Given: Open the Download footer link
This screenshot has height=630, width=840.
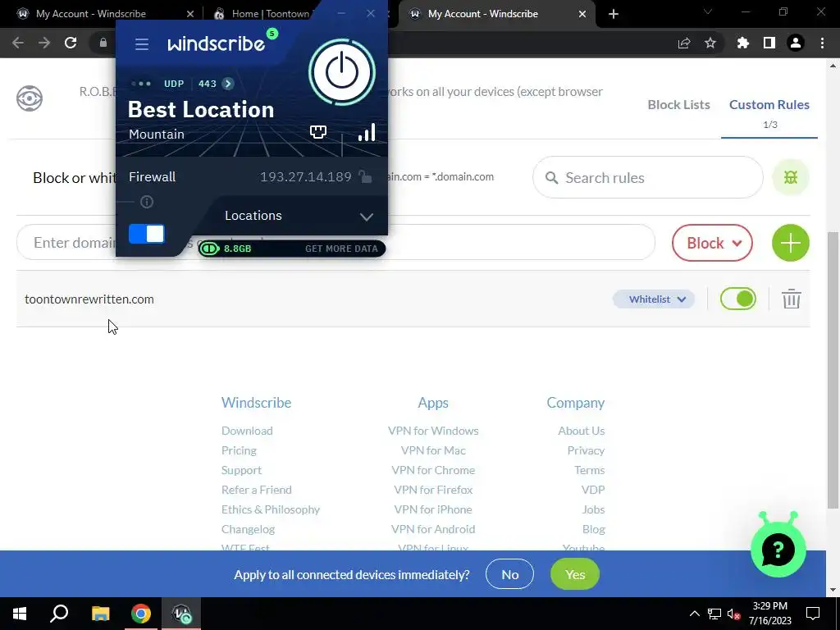Looking at the screenshot, I should pos(247,431).
